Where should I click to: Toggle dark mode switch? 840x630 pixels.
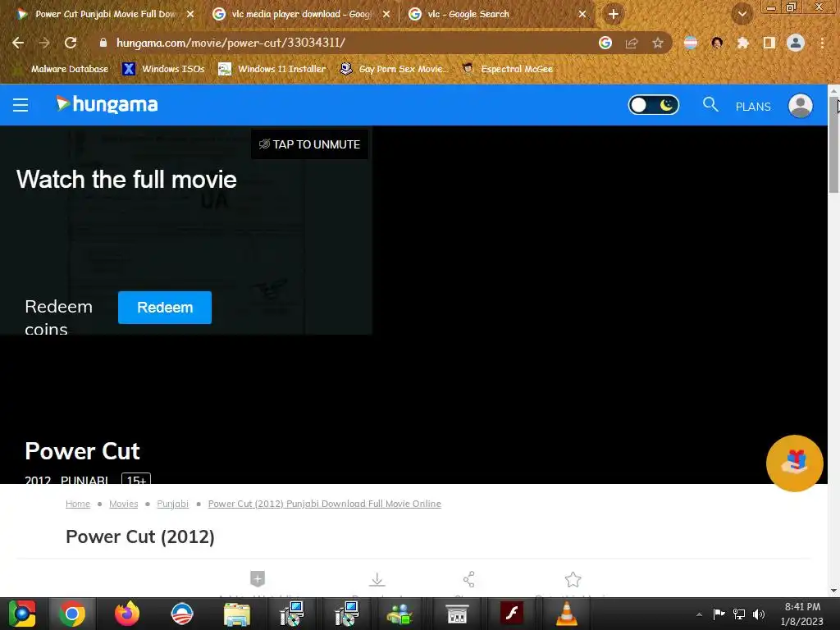coord(653,105)
